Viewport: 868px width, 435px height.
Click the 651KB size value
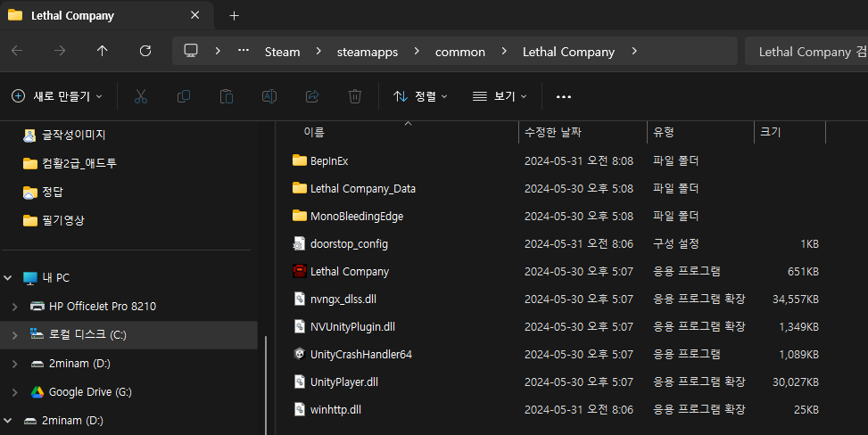coord(803,271)
